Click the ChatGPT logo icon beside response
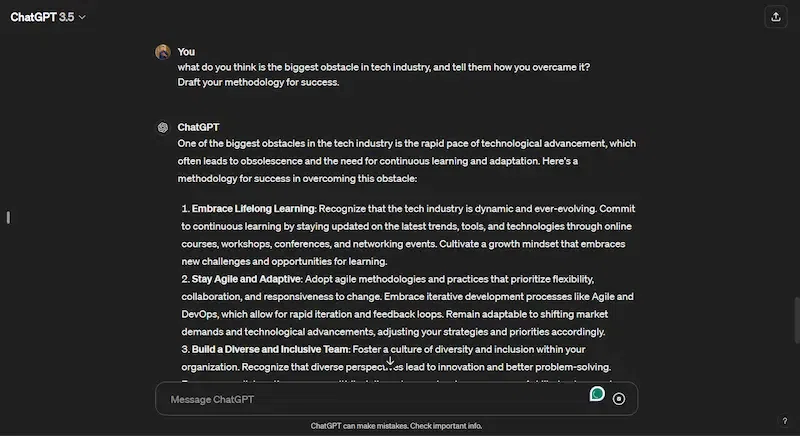The height and width of the screenshot is (436, 800). tap(162, 128)
